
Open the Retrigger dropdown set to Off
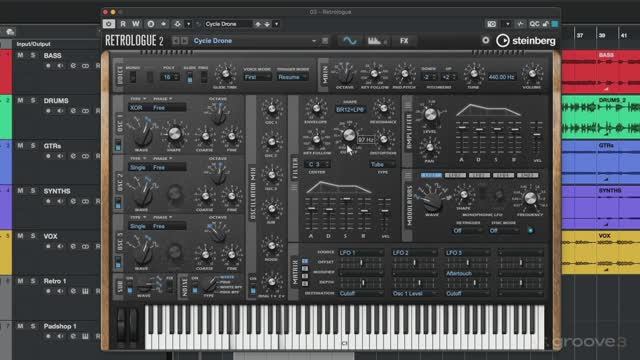467,231
